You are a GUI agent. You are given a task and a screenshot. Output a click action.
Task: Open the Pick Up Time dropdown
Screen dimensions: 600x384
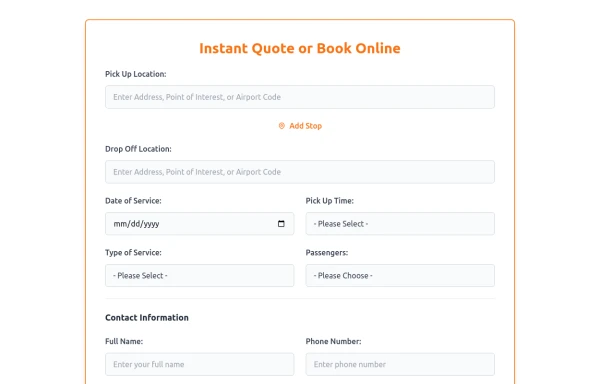[400, 224]
